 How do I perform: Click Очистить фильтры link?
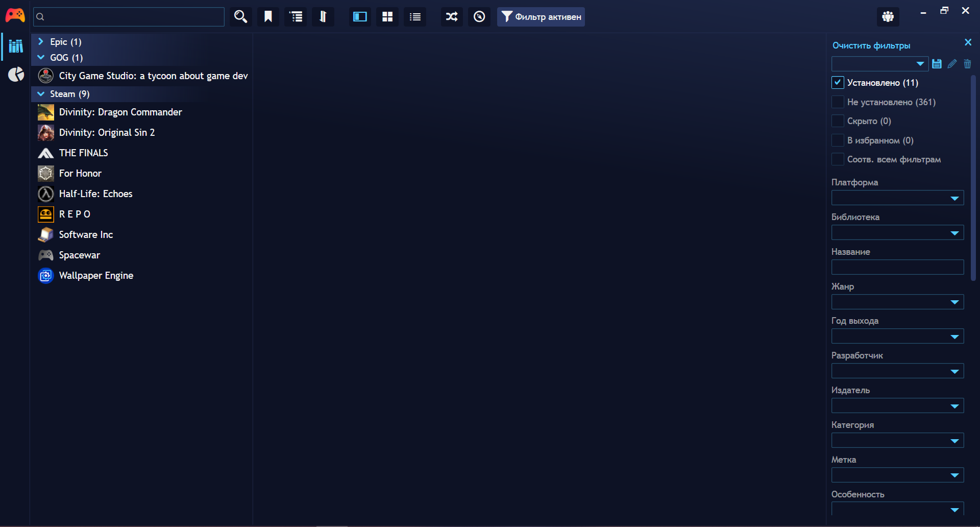871,45
